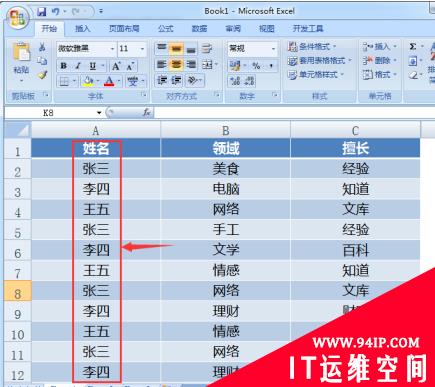Expand 套用表格格式 table styles menu

pyautogui.click(x=320, y=61)
